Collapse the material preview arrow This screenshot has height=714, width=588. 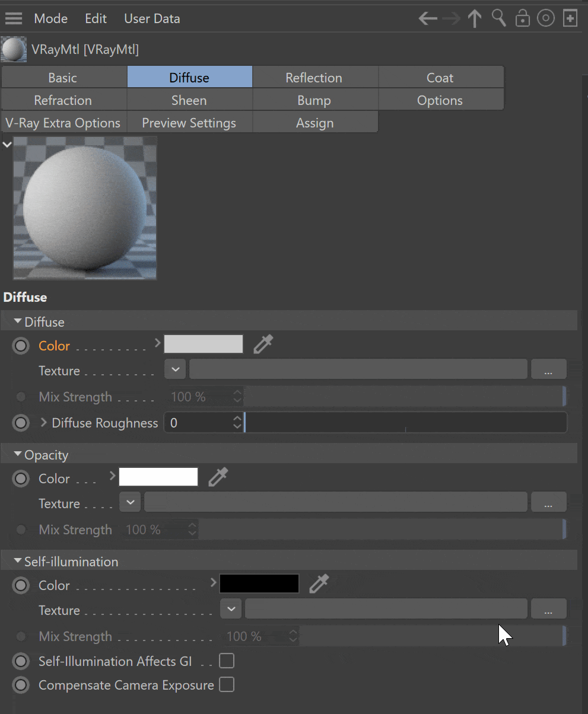7,144
